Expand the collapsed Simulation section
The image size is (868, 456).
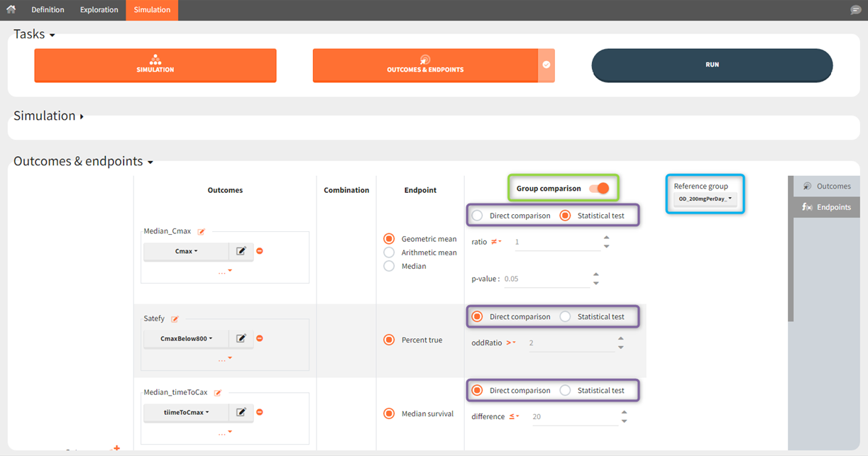click(48, 116)
